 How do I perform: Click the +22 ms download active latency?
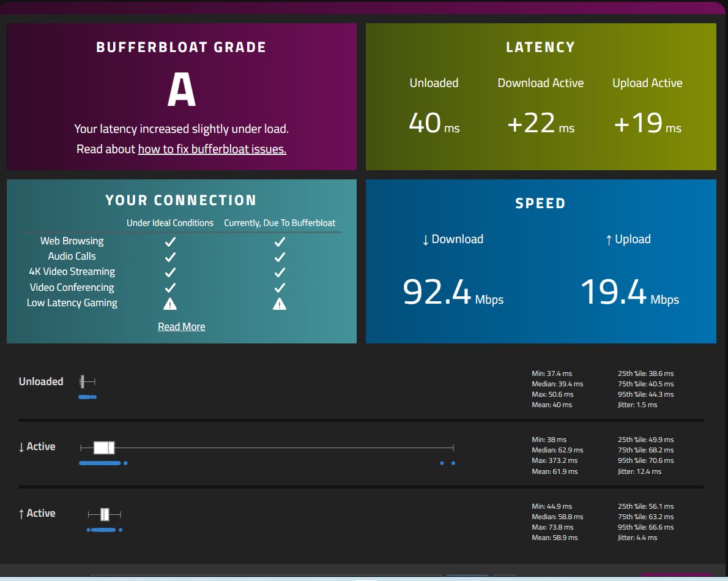[541, 123]
